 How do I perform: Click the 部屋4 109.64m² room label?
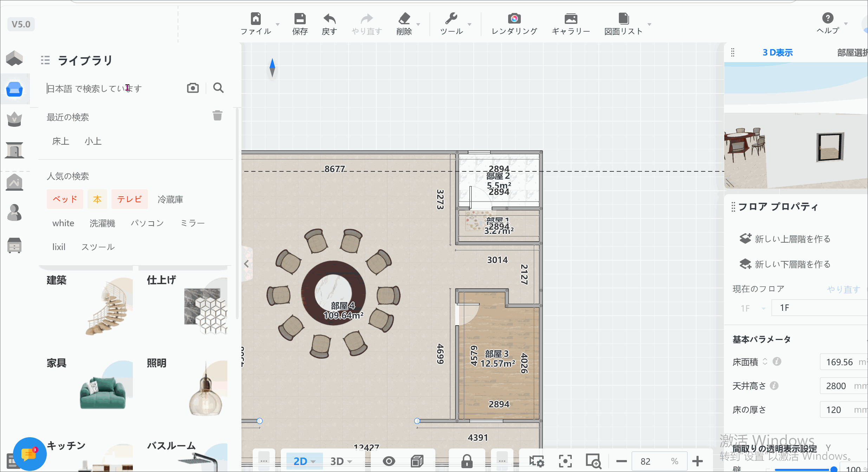343,310
